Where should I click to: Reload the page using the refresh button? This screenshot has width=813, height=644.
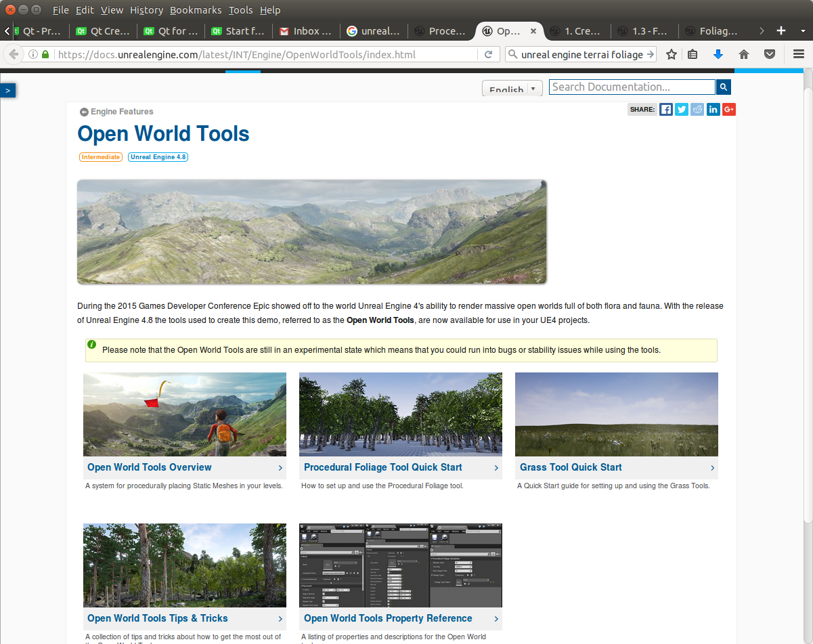coord(488,54)
